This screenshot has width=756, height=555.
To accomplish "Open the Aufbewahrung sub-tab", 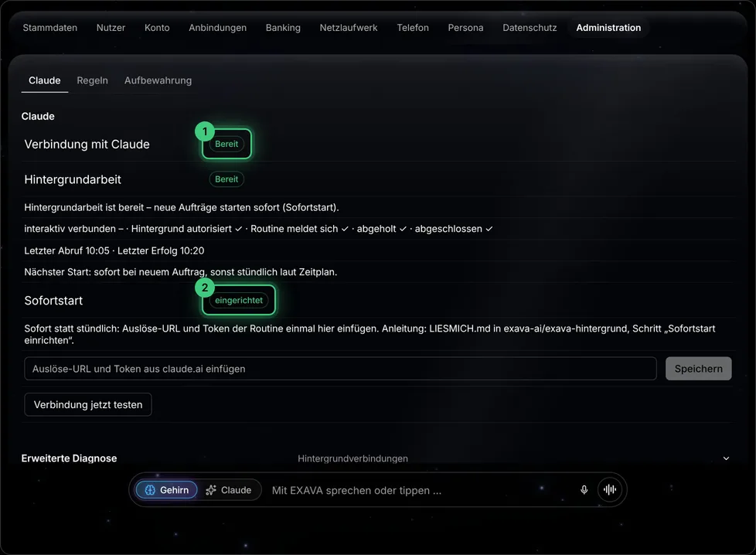I will pos(158,80).
